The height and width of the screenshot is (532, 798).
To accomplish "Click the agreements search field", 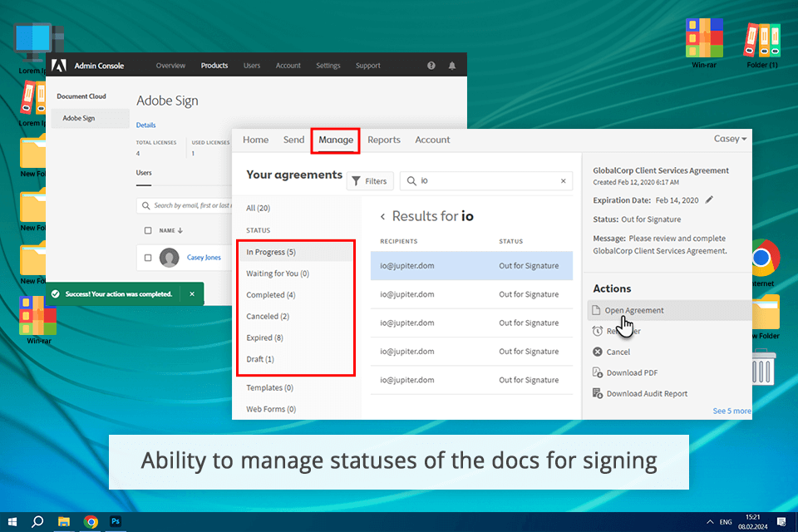I will tap(486, 181).
